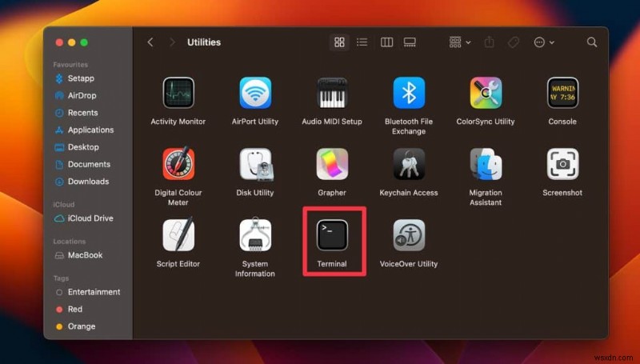This screenshot has width=640, height=364.
Task: Open the Activity Monitor app icon
Action: tap(178, 93)
